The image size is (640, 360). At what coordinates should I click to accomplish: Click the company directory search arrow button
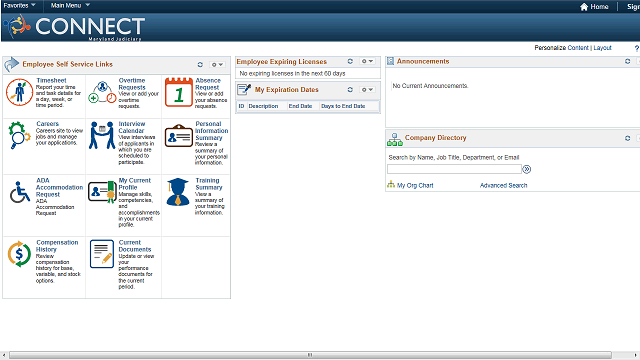tap(527, 169)
